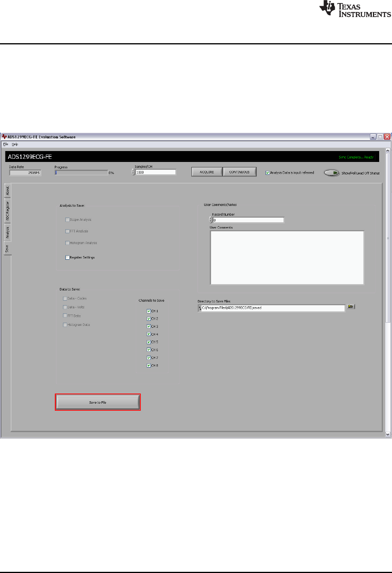Click the Sync Complete... Ready status text
The image size is (392, 573).
356,157
